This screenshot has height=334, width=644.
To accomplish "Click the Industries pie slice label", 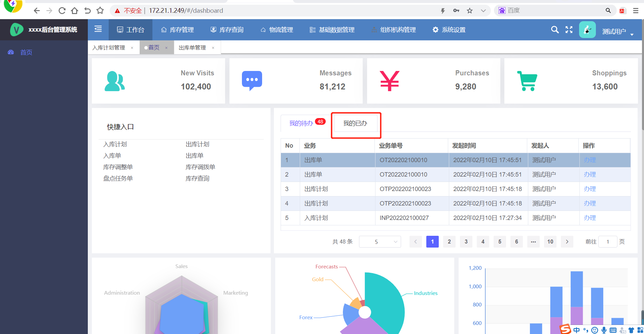I will pyautogui.click(x=426, y=293).
